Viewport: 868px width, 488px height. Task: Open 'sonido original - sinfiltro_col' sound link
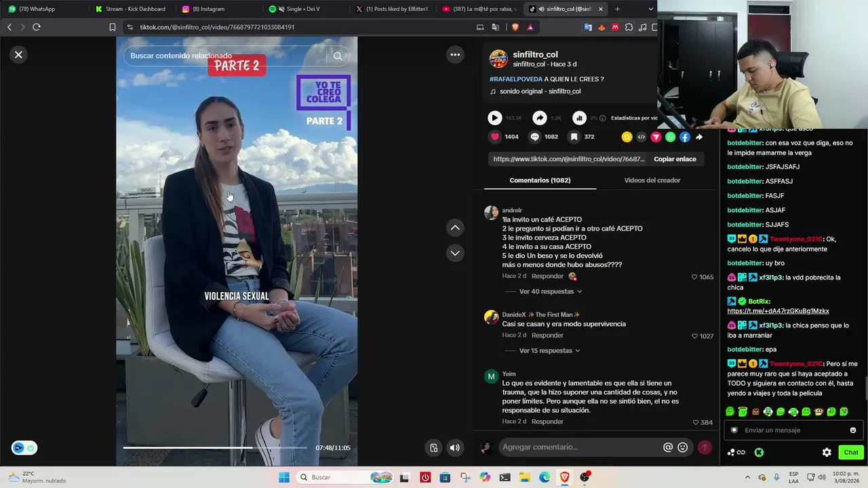(x=540, y=91)
